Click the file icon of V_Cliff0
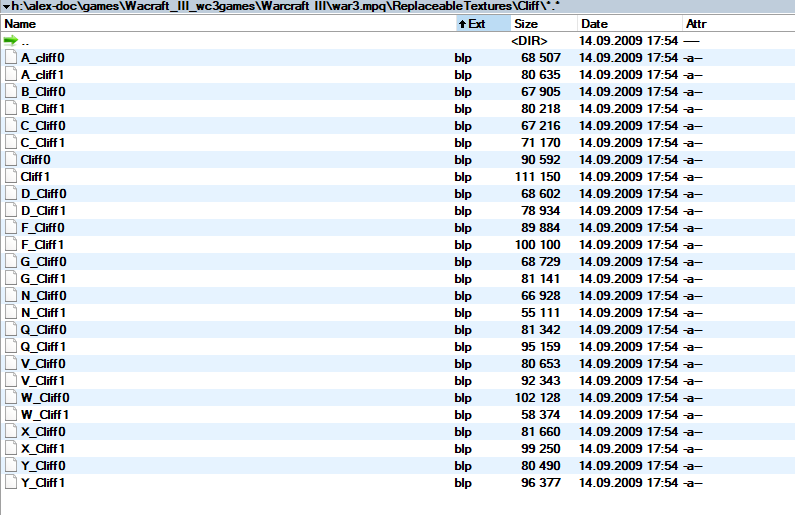The height and width of the screenshot is (515, 795). [11, 363]
